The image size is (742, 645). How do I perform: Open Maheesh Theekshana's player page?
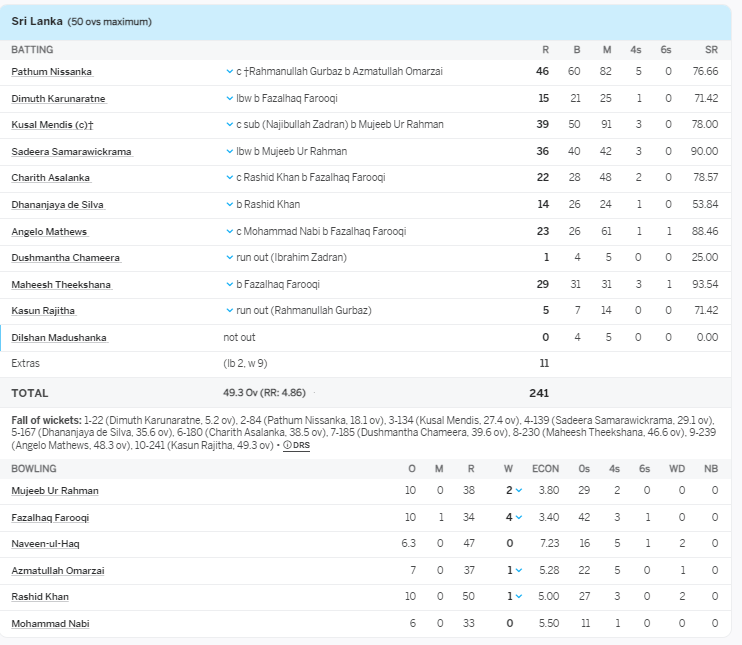pyautogui.click(x=61, y=285)
